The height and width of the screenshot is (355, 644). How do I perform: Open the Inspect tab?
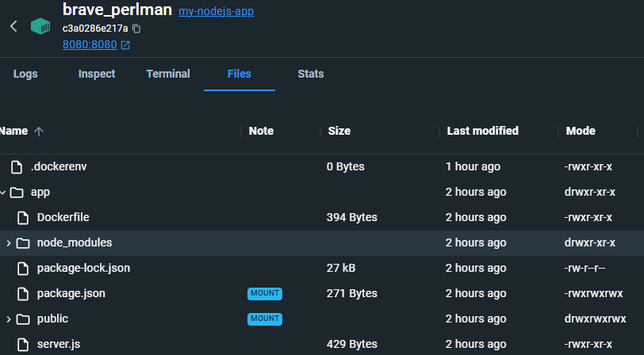click(97, 74)
